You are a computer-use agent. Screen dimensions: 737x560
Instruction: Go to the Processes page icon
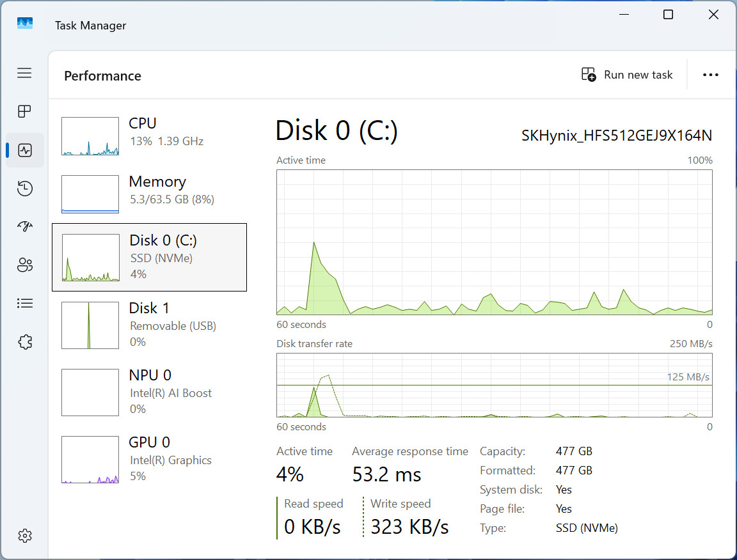(24, 111)
